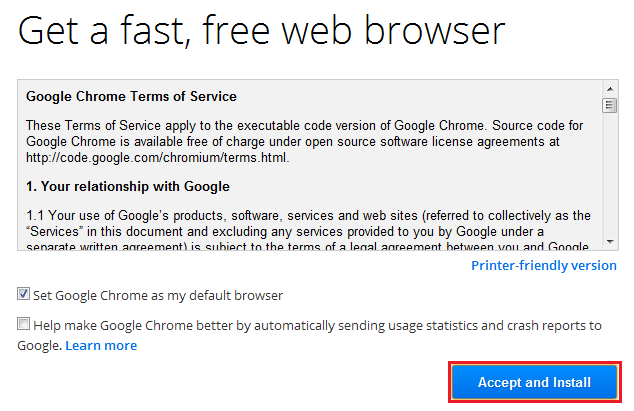Image resolution: width=634 pixels, height=411 pixels.
Task: Uncheck Set Google Chrome as default browser checkbox
Action: pos(23,293)
